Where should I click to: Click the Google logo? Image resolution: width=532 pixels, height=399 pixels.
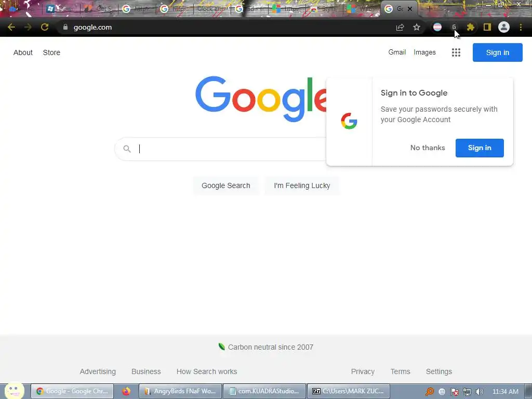(x=261, y=99)
